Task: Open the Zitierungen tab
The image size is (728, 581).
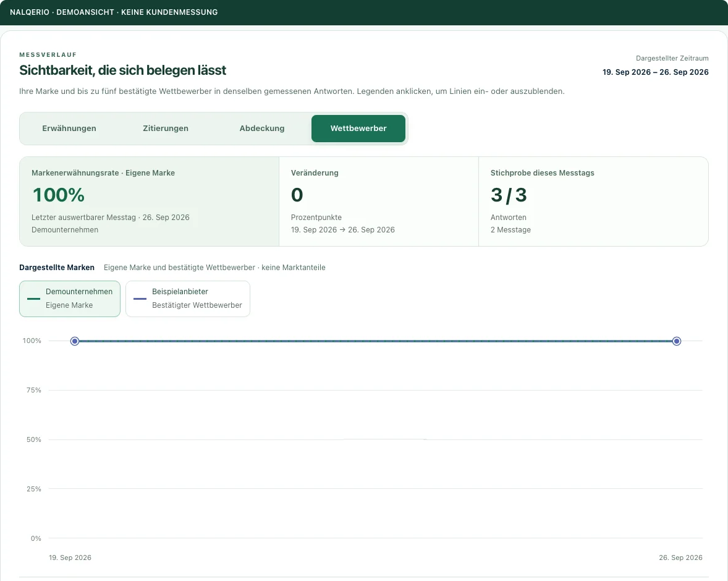Action: point(166,128)
